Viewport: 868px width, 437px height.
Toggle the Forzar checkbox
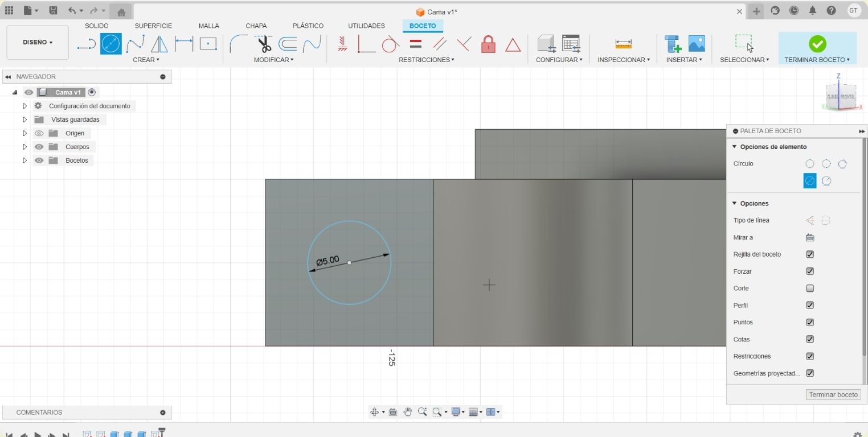810,271
